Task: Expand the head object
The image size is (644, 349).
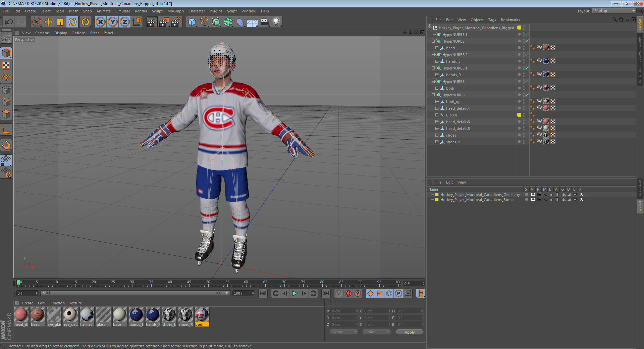Action: point(437,48)
